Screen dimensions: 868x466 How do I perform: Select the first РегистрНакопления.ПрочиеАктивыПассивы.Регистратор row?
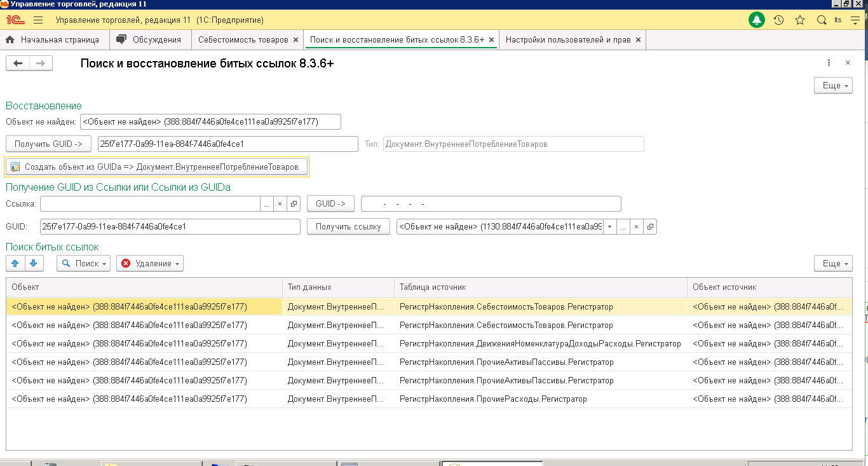click(x=430, y=362)
